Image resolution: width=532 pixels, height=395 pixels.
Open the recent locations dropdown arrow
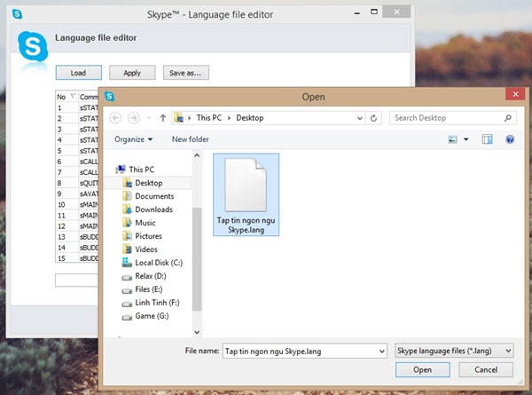pos(149,118)
